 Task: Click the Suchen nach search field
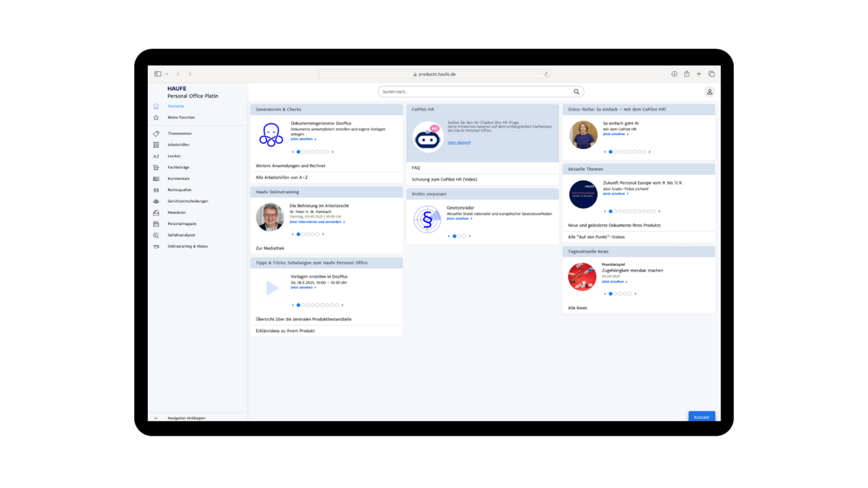coord(475,91)
